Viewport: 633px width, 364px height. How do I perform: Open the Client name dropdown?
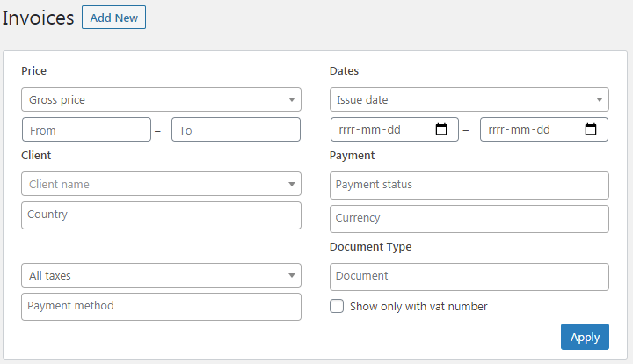161,184
